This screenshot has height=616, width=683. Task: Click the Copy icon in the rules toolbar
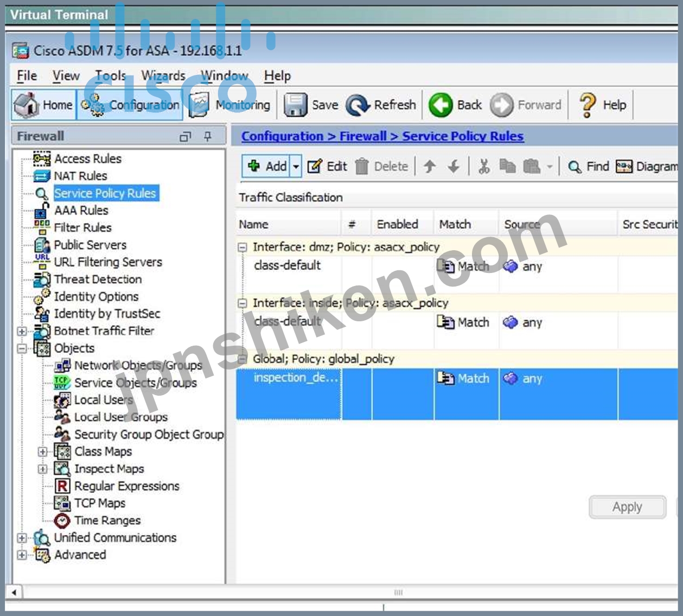pos(507,167)
